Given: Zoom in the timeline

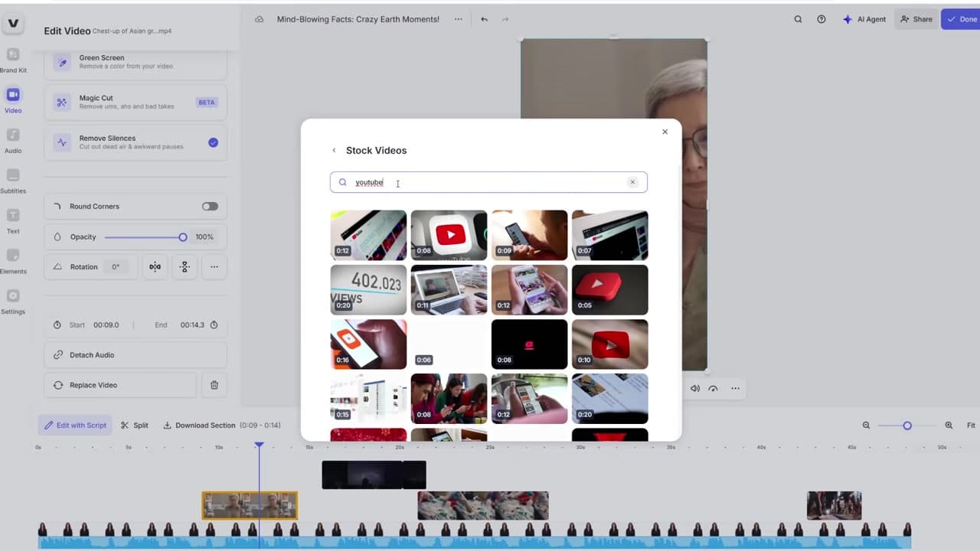Looking at the screenshot, I should pos(949,425).
